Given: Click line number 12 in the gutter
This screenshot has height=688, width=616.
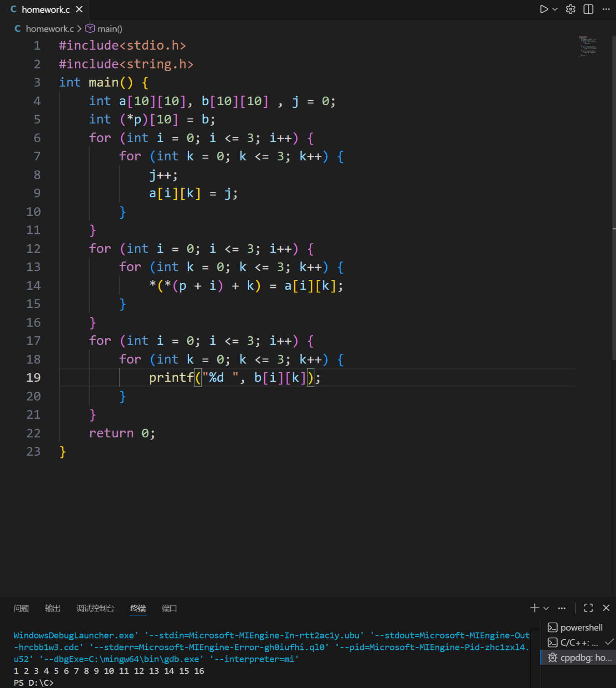Looking at the screenshot, I should click(x=34, y=249).
